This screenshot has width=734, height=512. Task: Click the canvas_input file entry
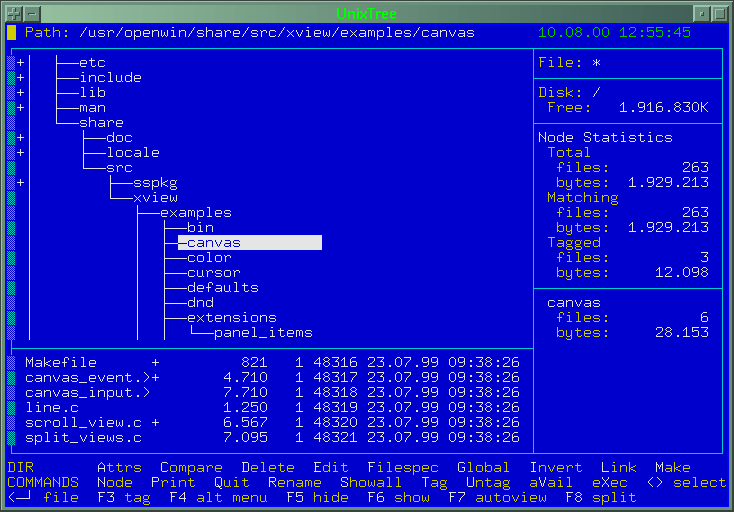(272, 392)
